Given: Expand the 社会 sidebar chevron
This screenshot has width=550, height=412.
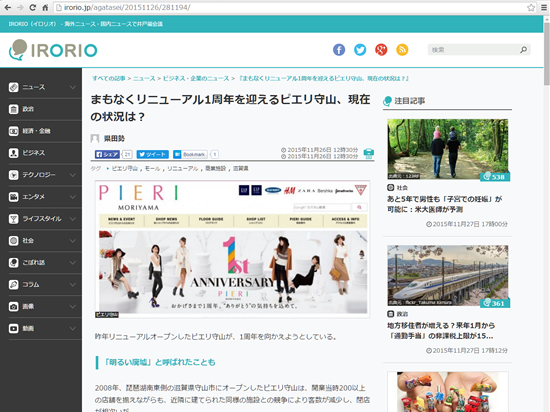Looking at the screenshot, I should [x=73, y=241].
